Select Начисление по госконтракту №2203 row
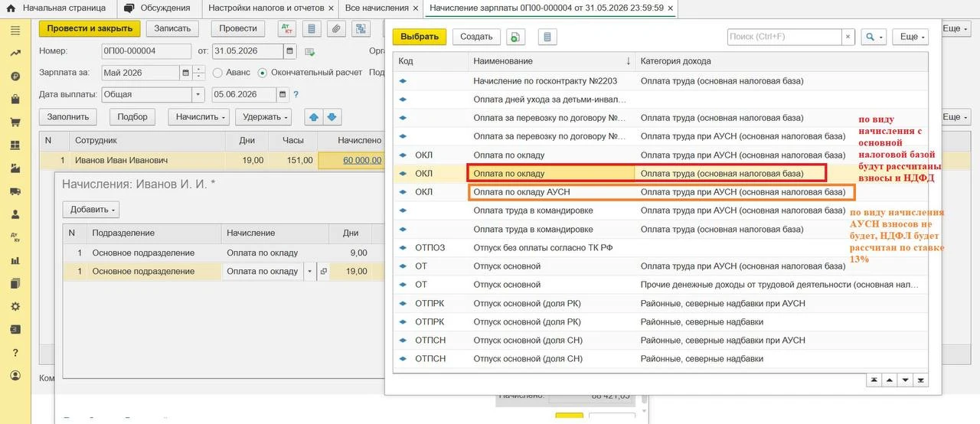Viewport: 980px width, 424px height. pos(660,80)
